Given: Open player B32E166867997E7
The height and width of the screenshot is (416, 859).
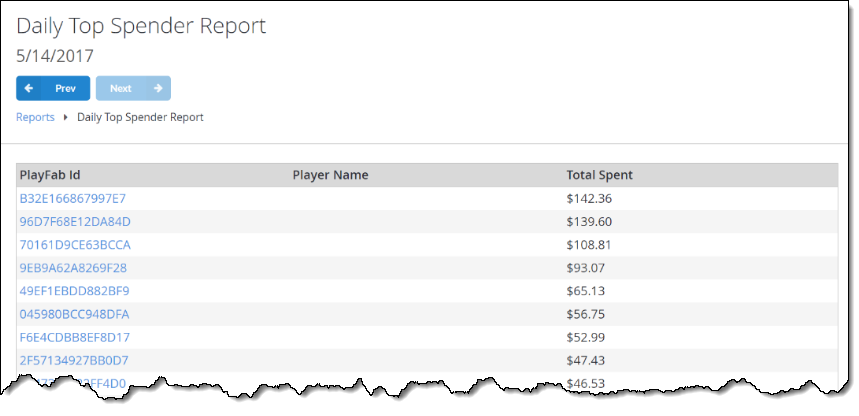Looking at the screenshot, I should (72, 198).
